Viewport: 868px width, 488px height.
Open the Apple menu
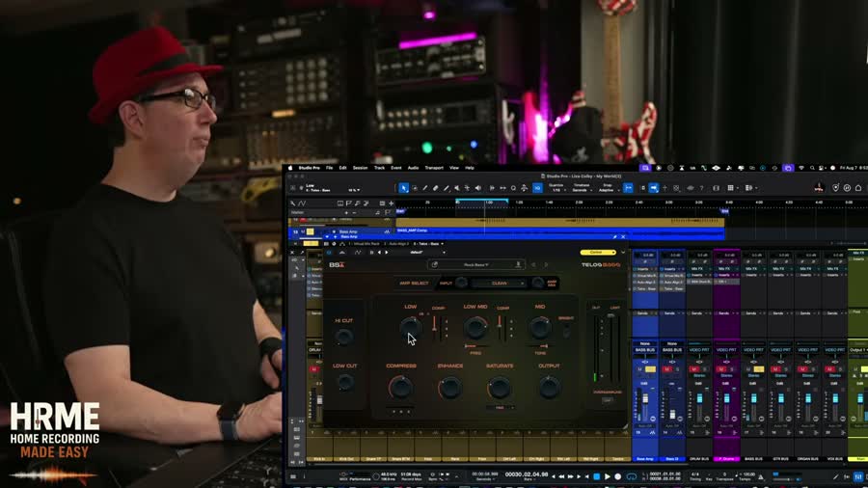click(x=289, y=168)
